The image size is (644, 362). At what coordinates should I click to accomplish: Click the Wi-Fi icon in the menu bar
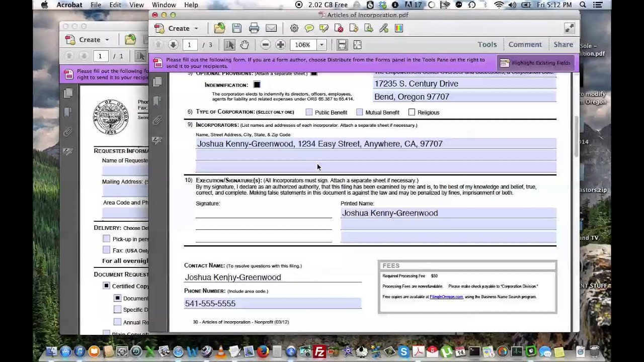coord(499,5)
